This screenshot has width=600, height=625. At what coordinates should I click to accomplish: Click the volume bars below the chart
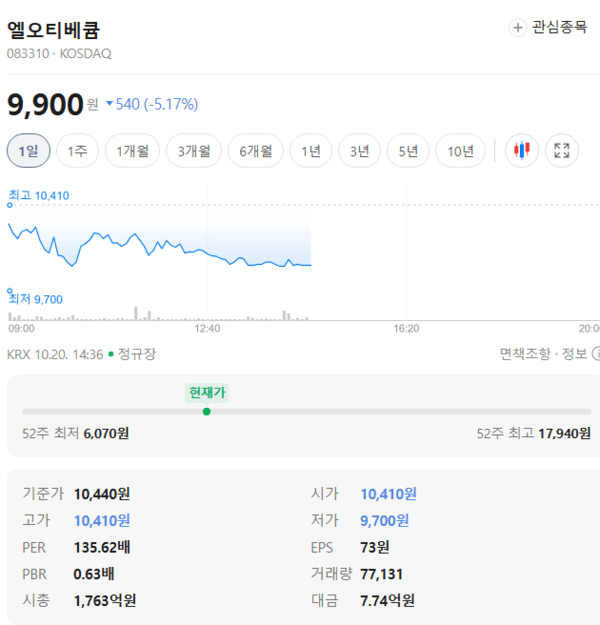click(159, 315)
